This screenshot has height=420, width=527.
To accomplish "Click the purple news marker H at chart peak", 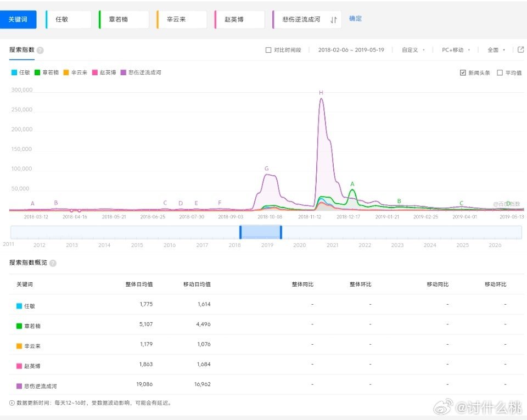I will (x=321, y=93).
